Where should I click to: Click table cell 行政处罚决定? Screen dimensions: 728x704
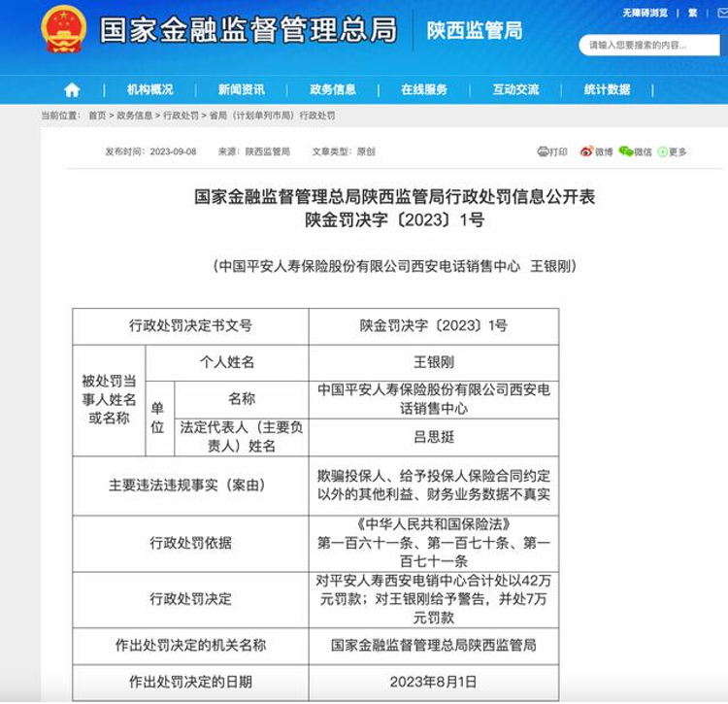(x=190, y=599)
